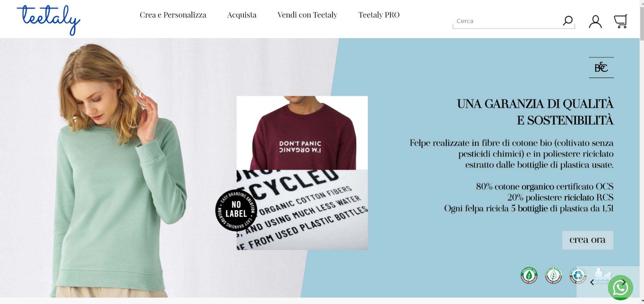Click the B&C brand logo
The image size is (644, 304).
coord(601,67)
